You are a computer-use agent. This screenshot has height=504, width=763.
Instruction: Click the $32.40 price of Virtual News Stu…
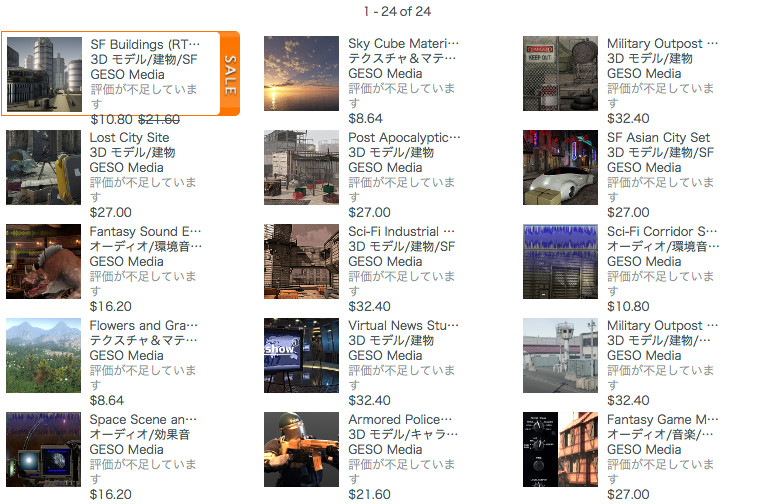(369, 400)
